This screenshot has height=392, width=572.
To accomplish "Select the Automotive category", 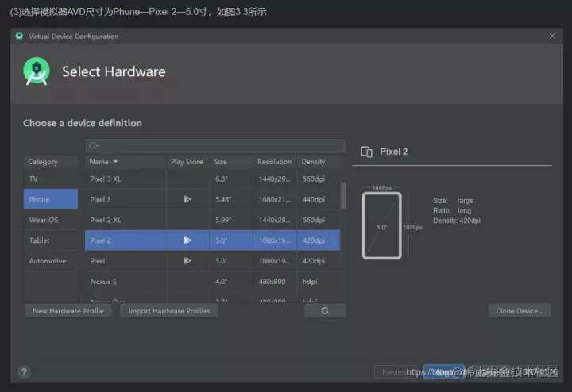I will [x=51, y=261].
